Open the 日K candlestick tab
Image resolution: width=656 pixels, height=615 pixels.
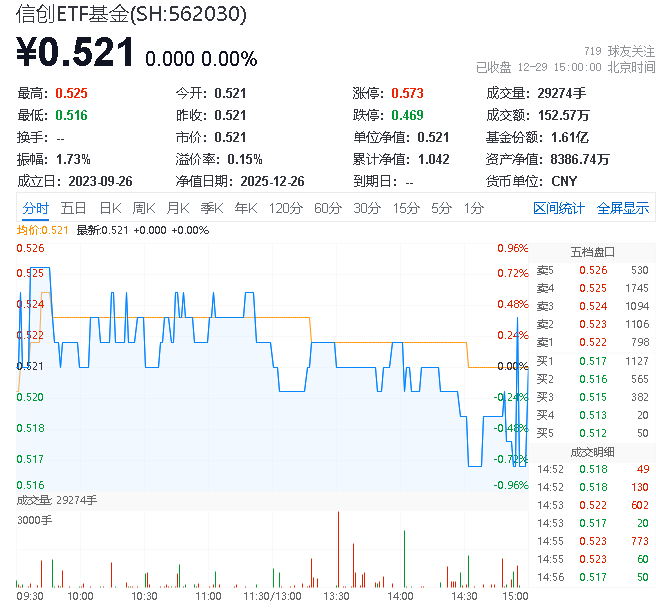click(110, 208)
